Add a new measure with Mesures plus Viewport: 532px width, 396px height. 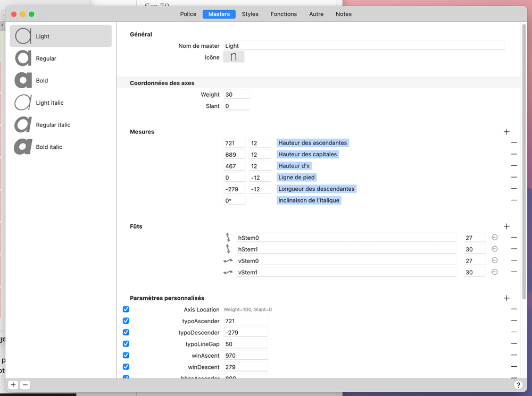click(506, 132)
